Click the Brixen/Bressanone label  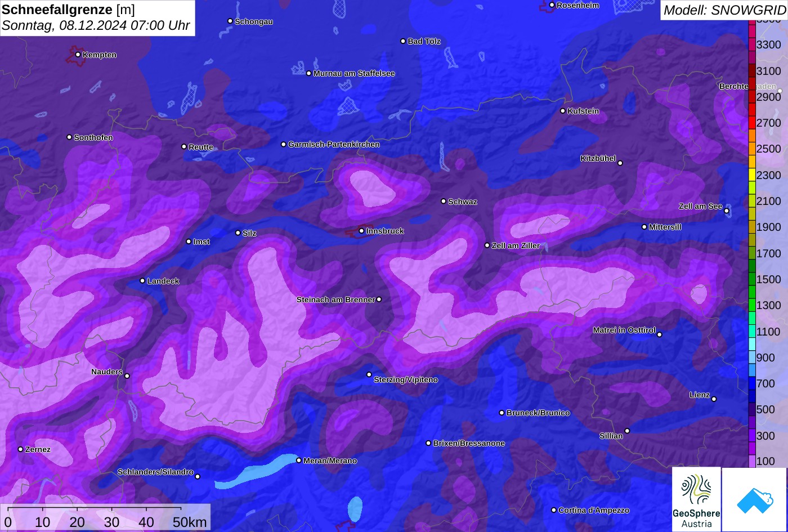tap(469, 444)
